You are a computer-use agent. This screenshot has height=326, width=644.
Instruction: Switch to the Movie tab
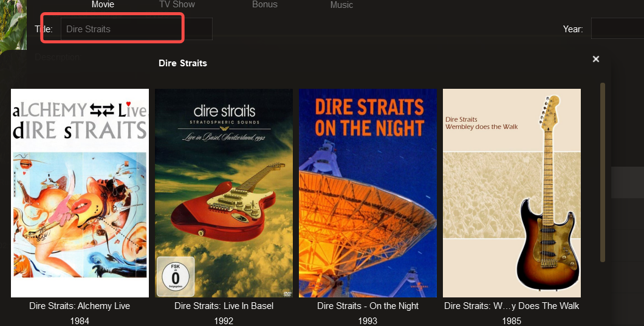tap(103, 4)
